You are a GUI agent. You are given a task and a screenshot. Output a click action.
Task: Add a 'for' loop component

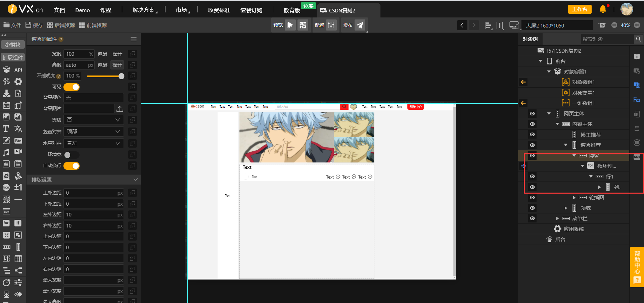click(x=6, y=223)
